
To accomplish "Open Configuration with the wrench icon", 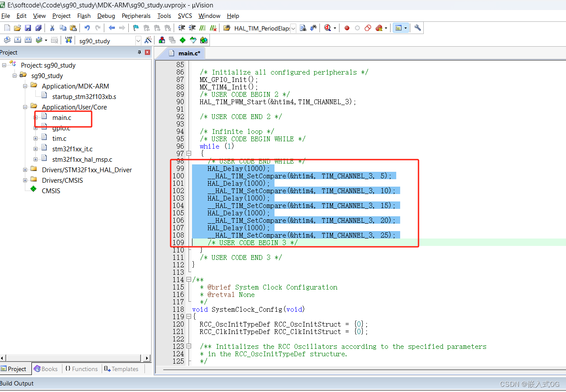I will (x=418, y=28).
